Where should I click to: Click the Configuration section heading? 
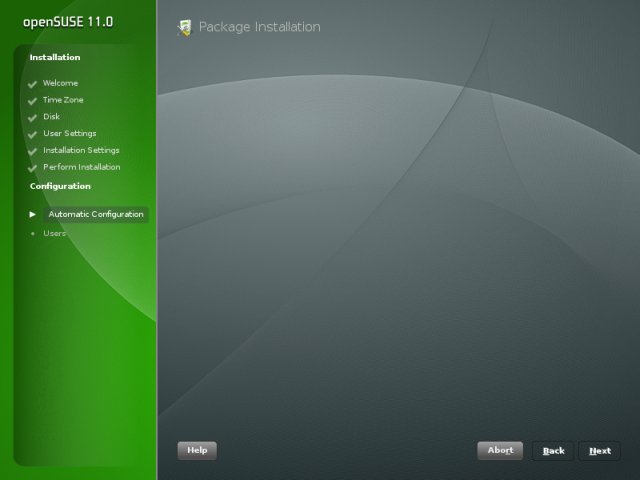[x=60, y=186]
